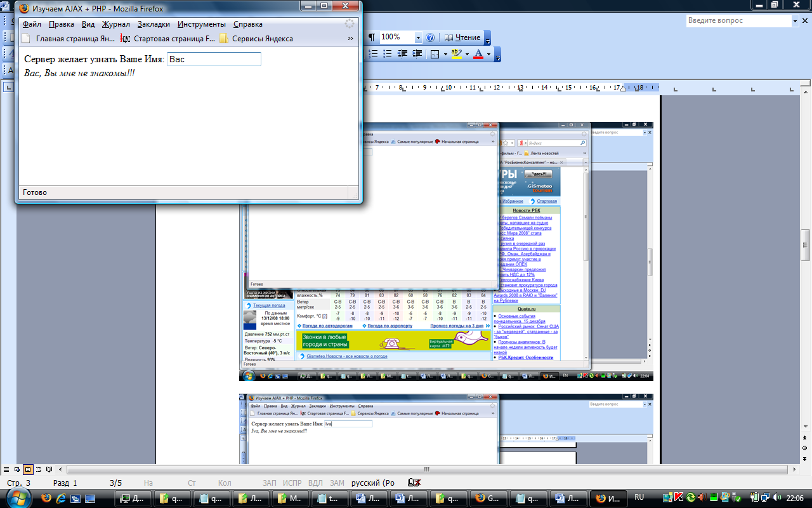Open the 100% zoom dropdown in Word
812x508 pixels.
pyautogui.click(x=418, y=37)
